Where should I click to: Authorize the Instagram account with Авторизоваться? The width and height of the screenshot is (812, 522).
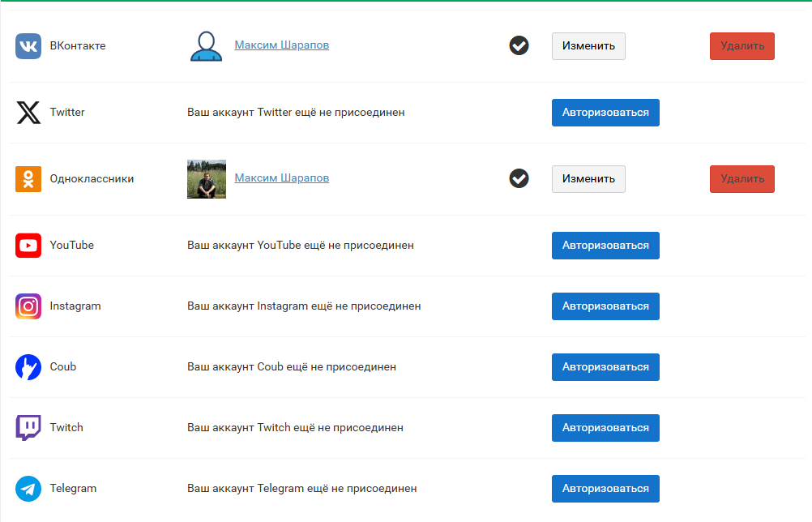(x=605, y=306)
